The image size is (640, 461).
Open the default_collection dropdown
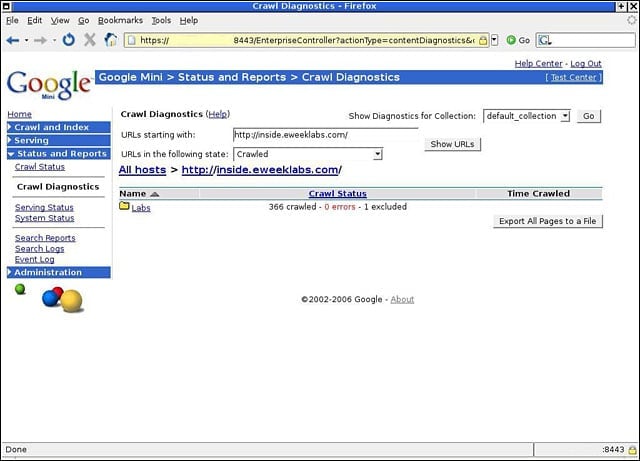(565, 116)
